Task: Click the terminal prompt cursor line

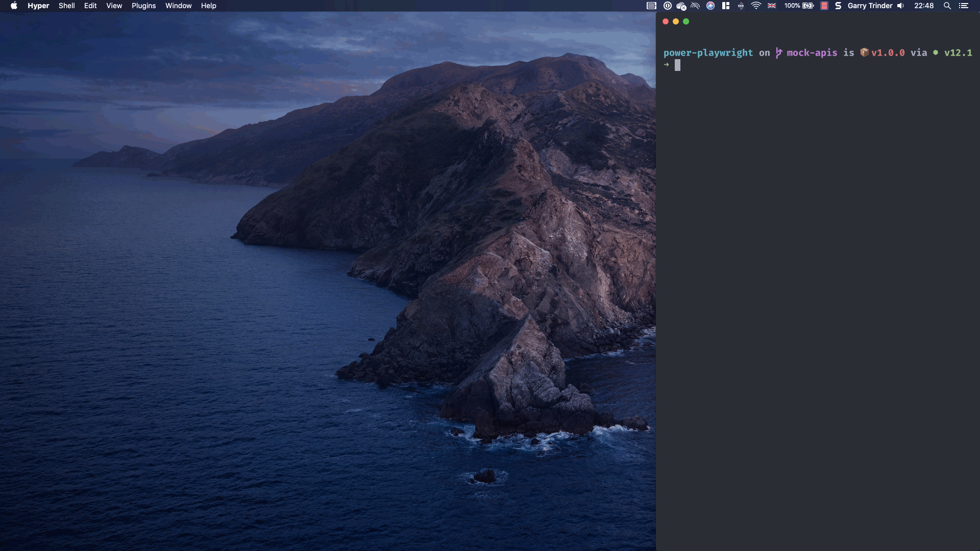Action: click(677, 65)
